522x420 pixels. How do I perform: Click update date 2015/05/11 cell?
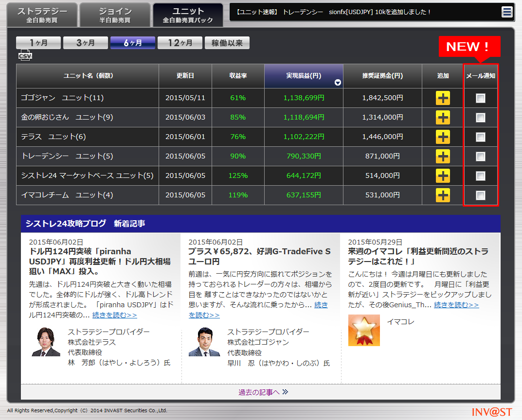[185, 98]
